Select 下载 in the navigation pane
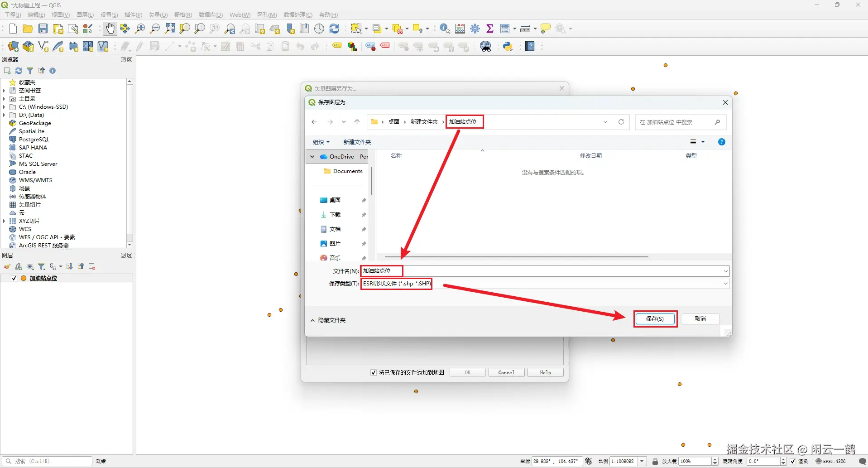868x468 pixels. (335, 215)
